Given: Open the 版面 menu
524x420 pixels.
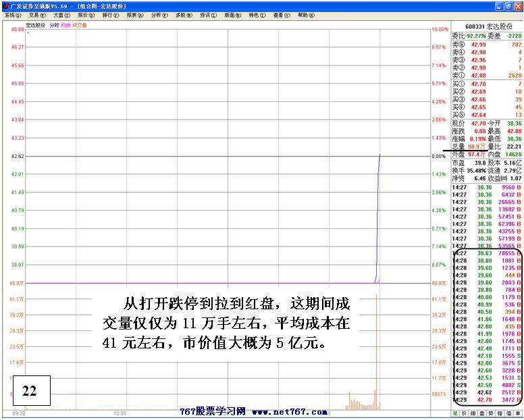Looking at the screenshot, I should pyautogui.click(x=232, y=15).
